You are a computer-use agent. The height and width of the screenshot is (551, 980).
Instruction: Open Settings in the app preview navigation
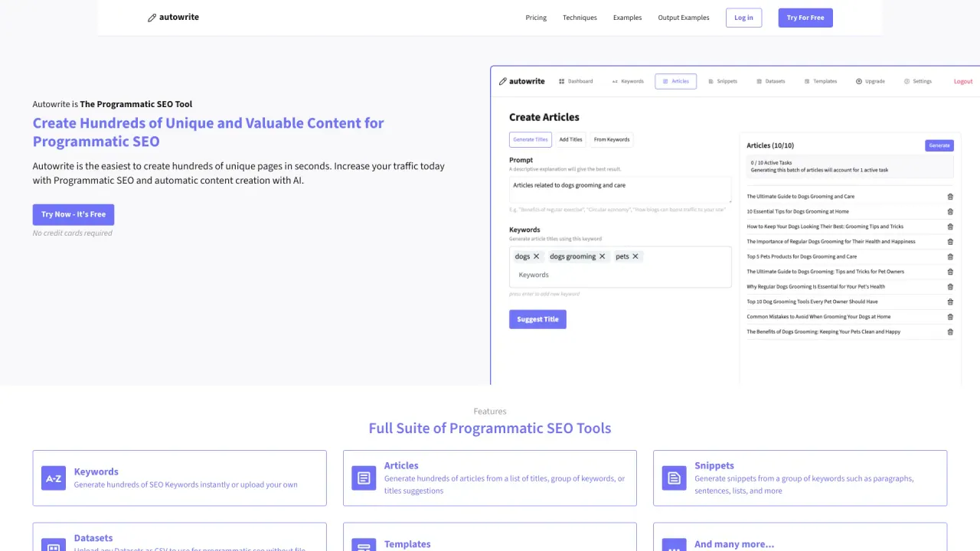pyautogui.click(x=918, y=81)
